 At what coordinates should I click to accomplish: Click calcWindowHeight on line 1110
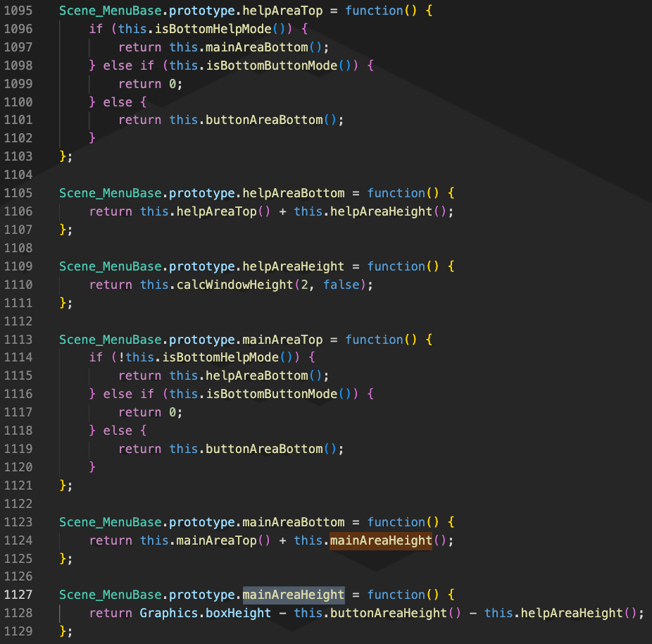[234, 285]
